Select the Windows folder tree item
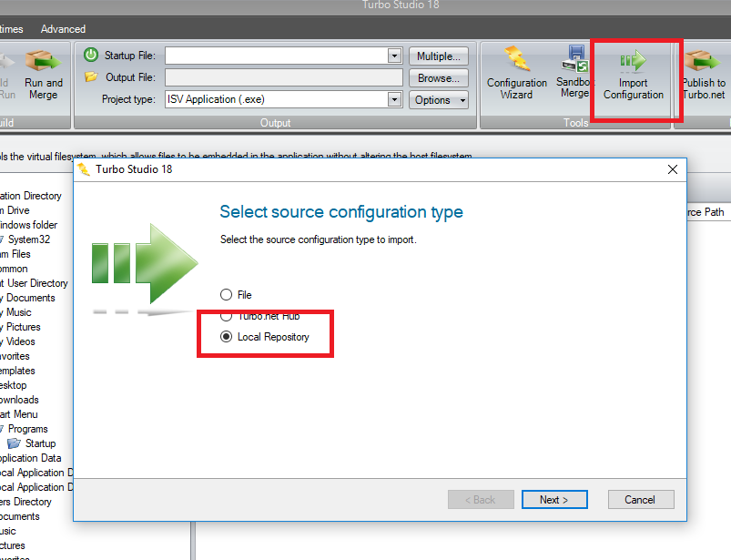The width and height of the screenshot is (731, 560). (28, 225)
